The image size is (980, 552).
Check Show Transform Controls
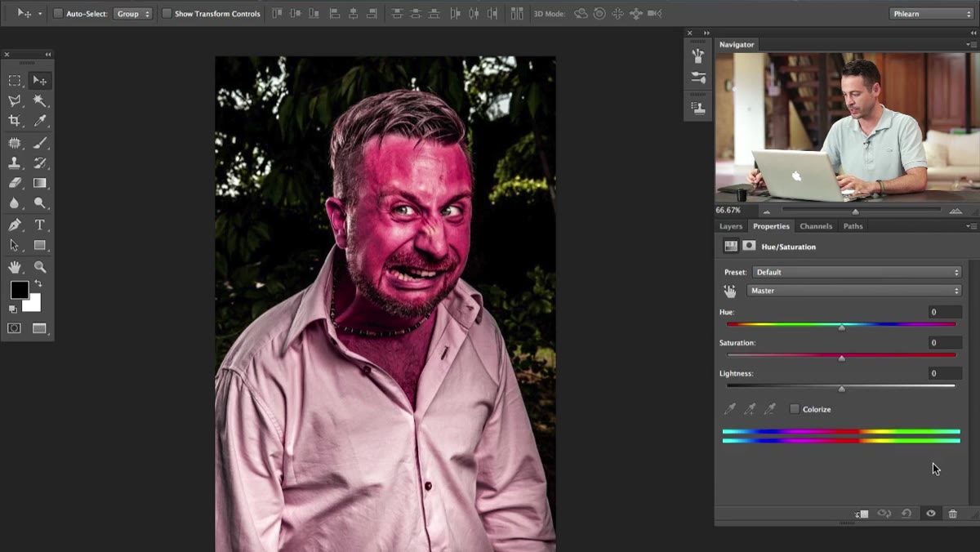[167, 14]
